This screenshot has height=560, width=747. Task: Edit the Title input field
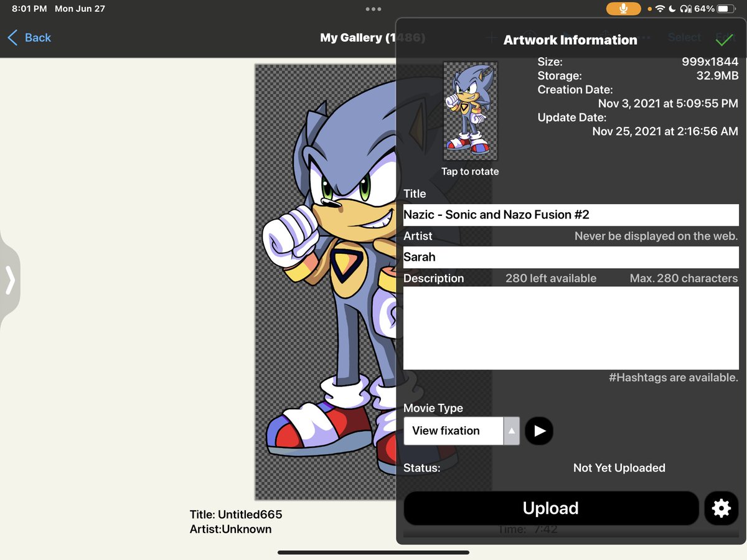[x=571, y=215]
